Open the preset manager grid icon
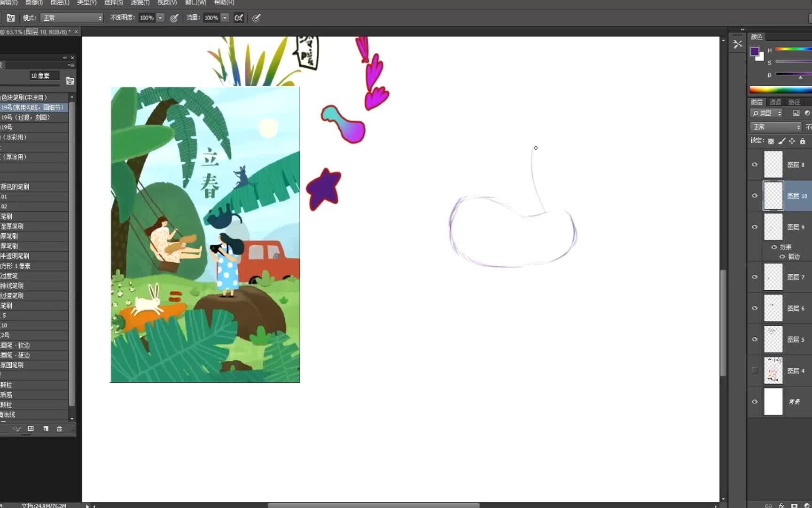812x508 pixels. tap(31, 429)
